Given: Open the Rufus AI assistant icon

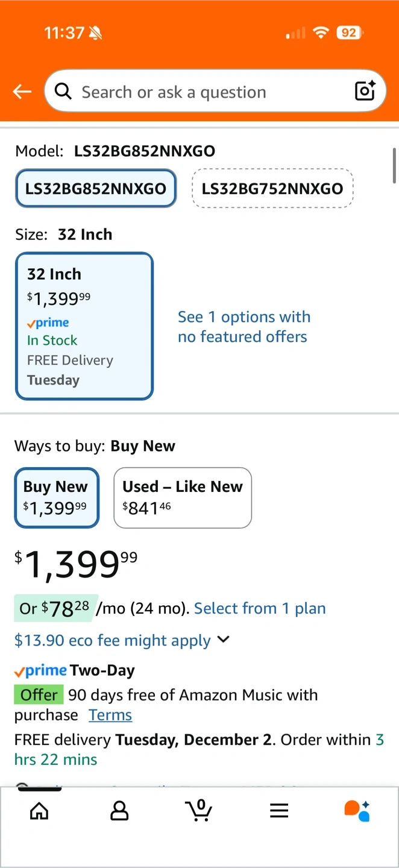Looking at the screenshot, I should pos(357,811).
